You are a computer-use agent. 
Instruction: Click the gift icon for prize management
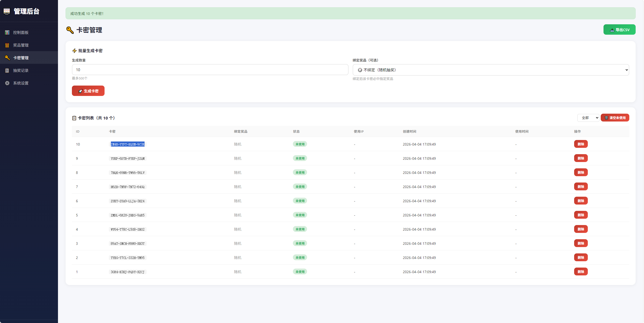[x=7, y=45]
